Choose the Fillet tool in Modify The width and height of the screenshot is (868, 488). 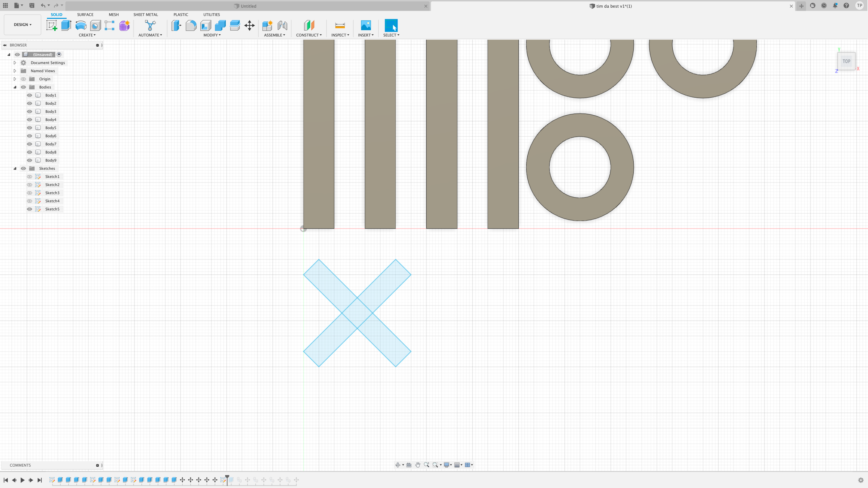click(x=191, y=25)
